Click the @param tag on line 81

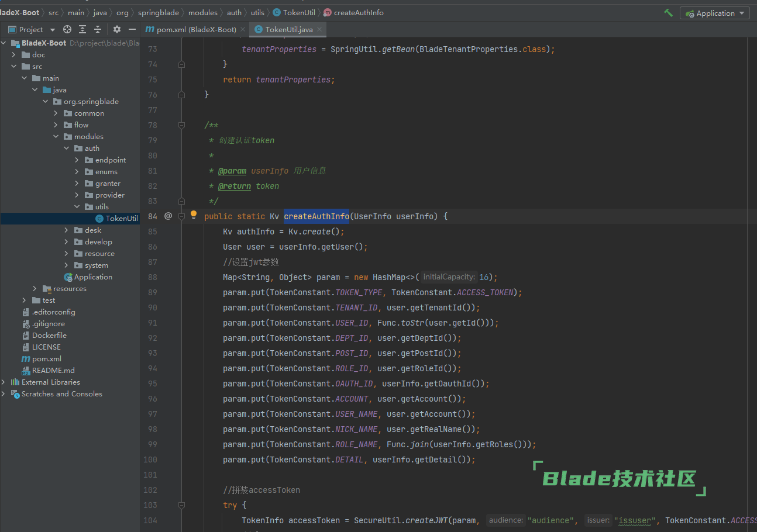pos(232,171)
